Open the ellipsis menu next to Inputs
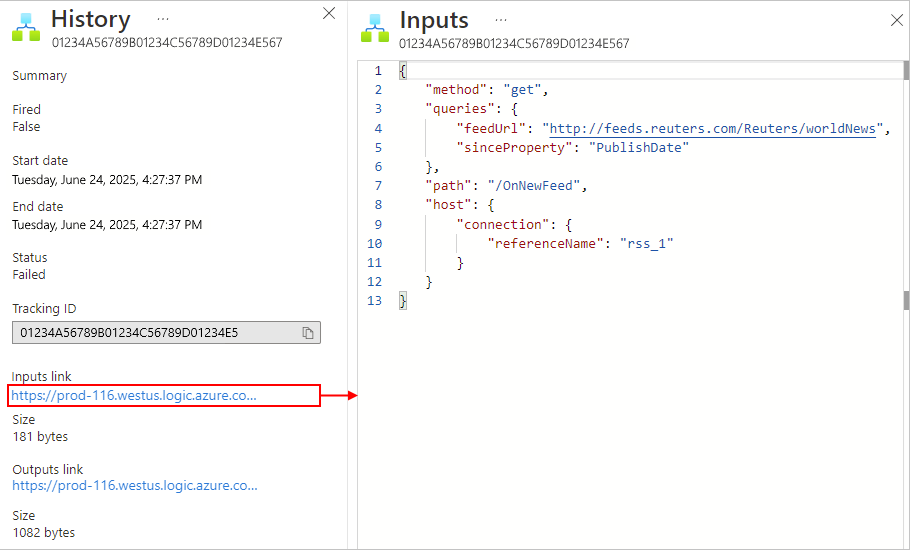The width and height of the screenshot is (910, 560). coord(501,20)
